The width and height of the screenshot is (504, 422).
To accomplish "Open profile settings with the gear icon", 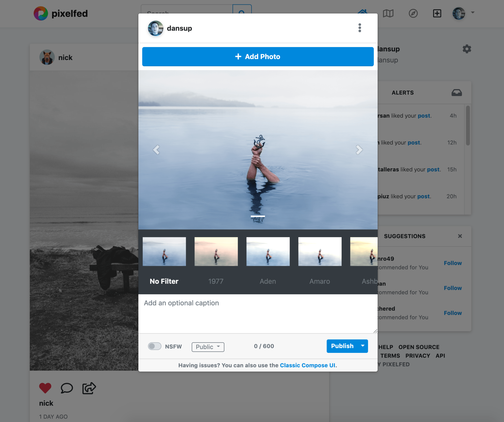I will 466,49.
